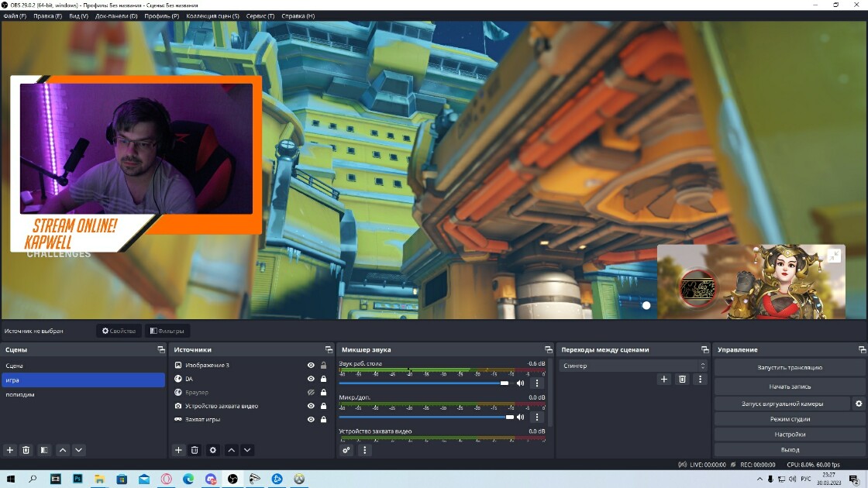The image size is (868, 488).
Task: Click Запустить трансляцию button
Action: (x=790, y=367)
